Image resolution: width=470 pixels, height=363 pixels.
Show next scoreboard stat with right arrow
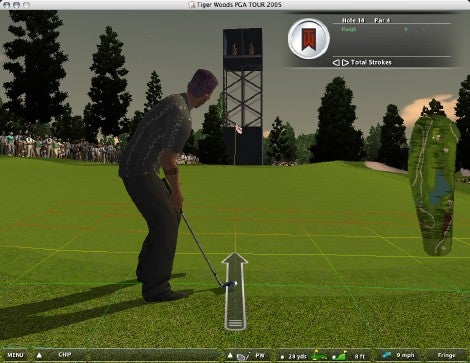(345, 62)
